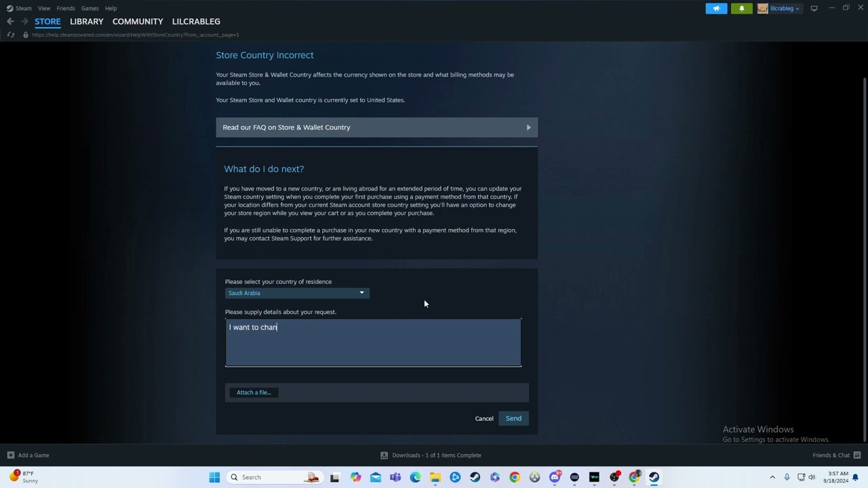
Task: Open the green notifications bell
Action: click(741, 8)
